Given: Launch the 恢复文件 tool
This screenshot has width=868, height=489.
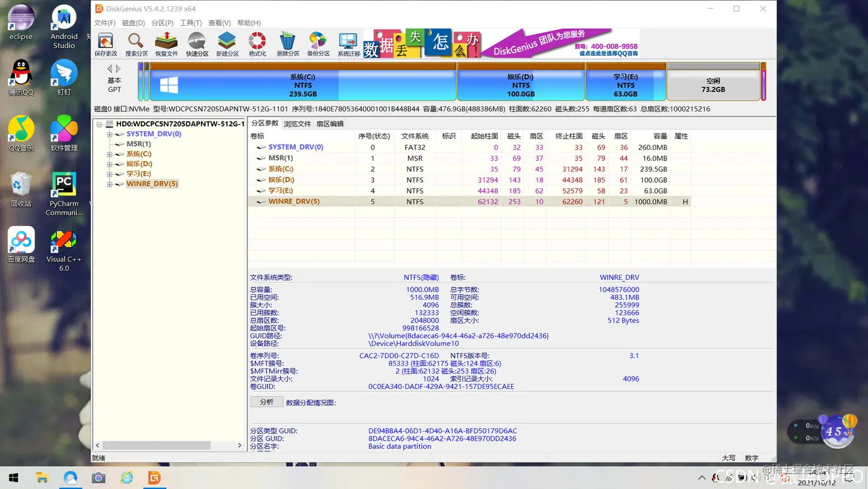Looking at the screenshot, I should (166, 44).
